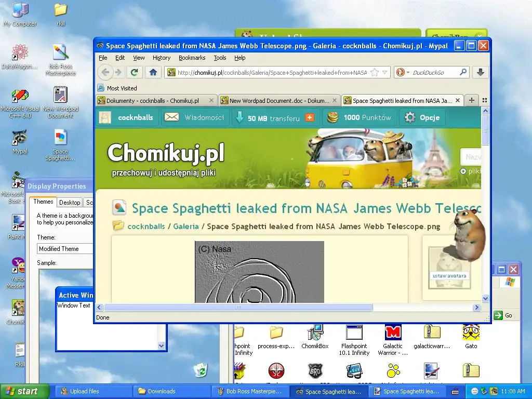Follow the cocknballs breadcrumb link

coord(146,227)
